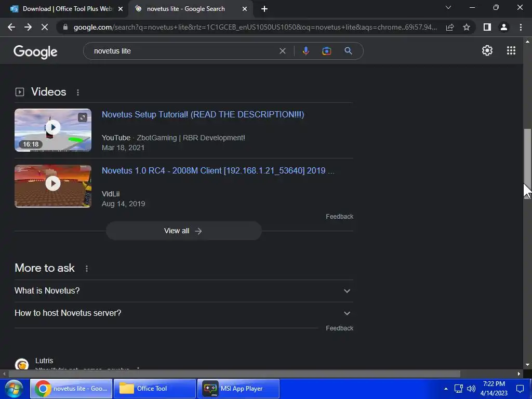Click the scroll down arrow
This screenshot has width=532, height=399.
point(527,365)
